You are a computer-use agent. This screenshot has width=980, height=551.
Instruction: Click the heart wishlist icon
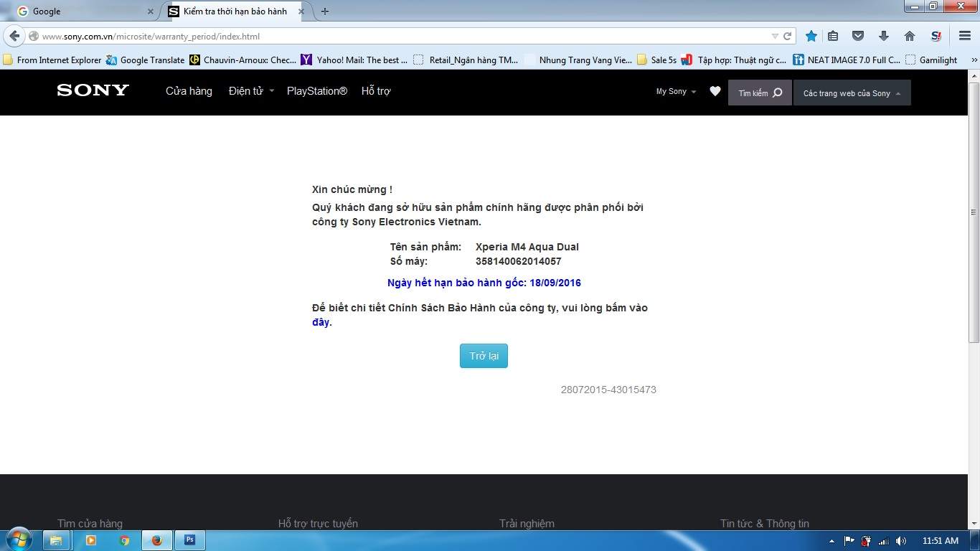point(715,91)
